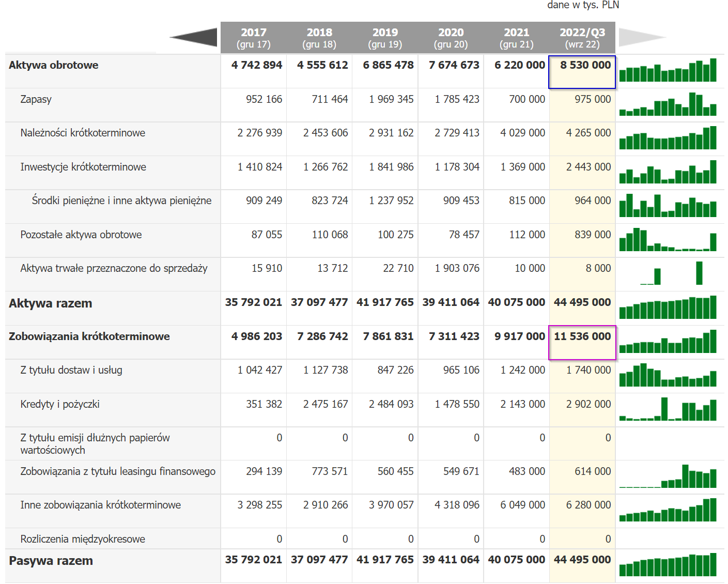Click the Aktywa obrotowe row label
The image size is (728, 584).
coord(54,65)
